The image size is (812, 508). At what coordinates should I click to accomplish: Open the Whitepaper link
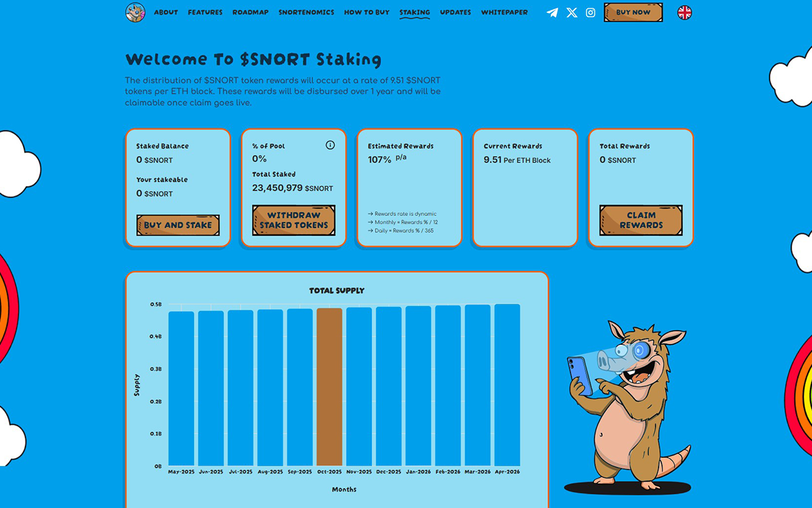[504, 12]
